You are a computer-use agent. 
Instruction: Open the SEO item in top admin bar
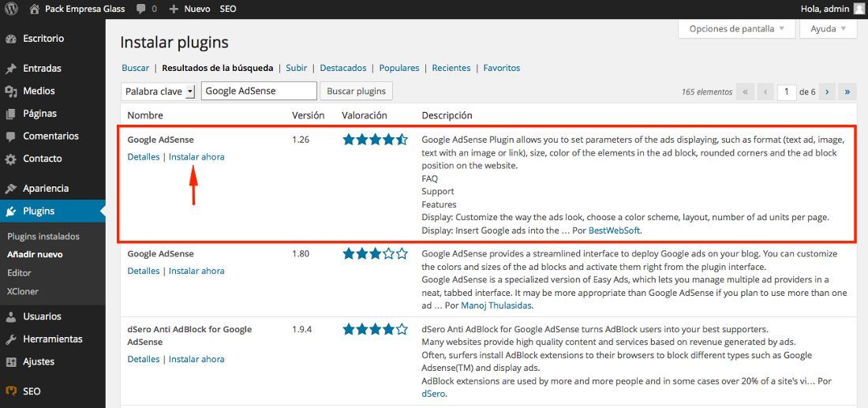coord(227,9)
